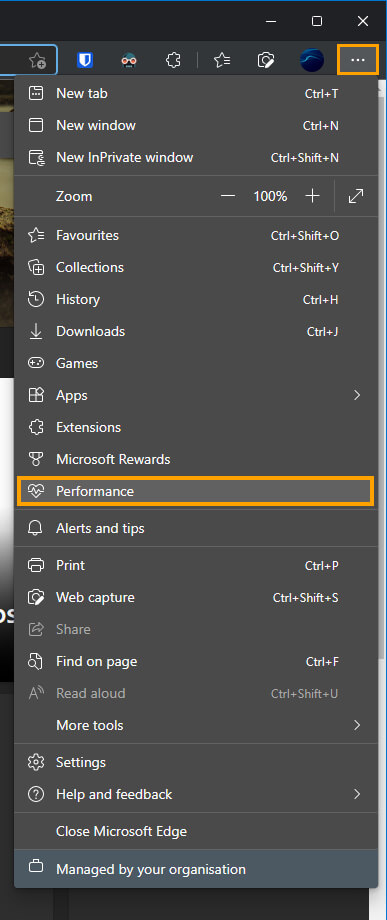
Task: Select the Performance menu item
Action: point(196,491)
